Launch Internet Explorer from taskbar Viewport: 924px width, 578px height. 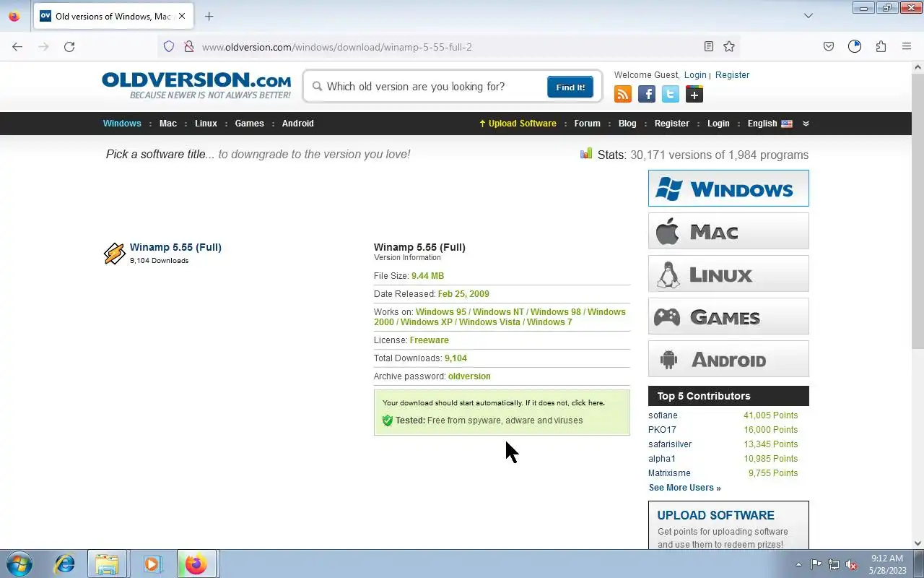[65, 564]
